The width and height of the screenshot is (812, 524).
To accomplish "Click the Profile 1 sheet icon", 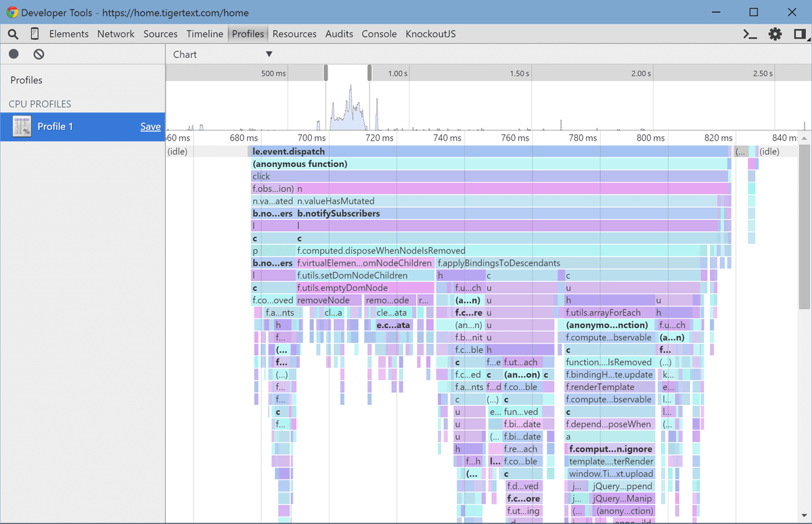I will pos(22,126).
